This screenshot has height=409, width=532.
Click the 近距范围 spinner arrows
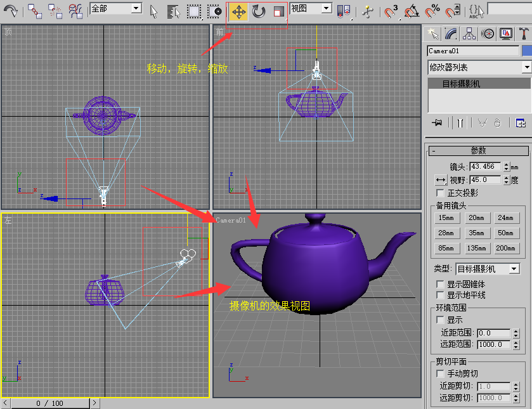[516, 333]
